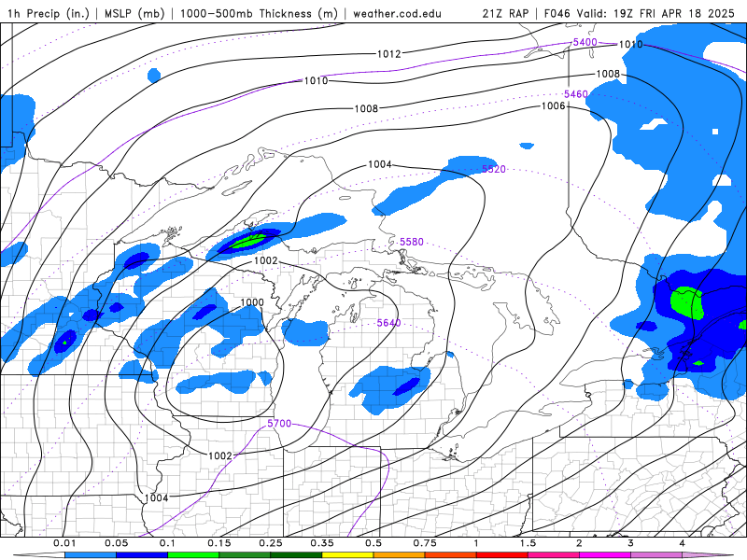Click the 1008 label below the 5400 label
This screenshot has width=747, height=560.
pos(608,74)
